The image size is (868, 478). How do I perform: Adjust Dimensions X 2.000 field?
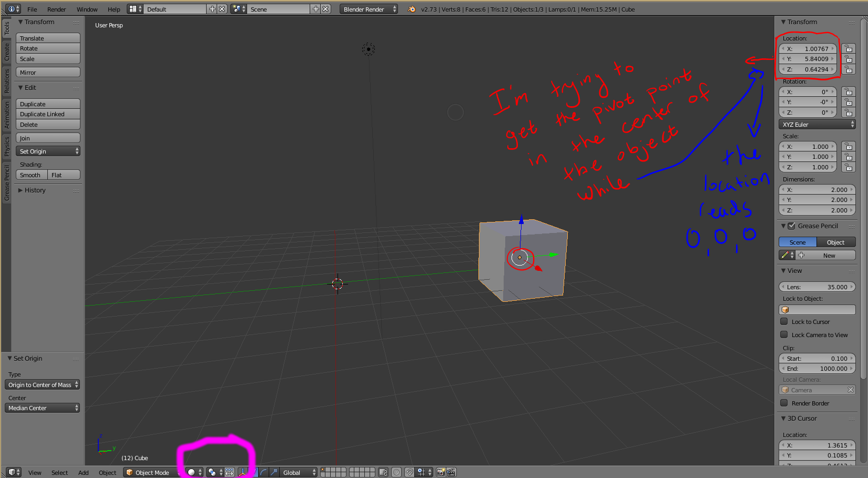pyautogui.click(x=817, y=190)
